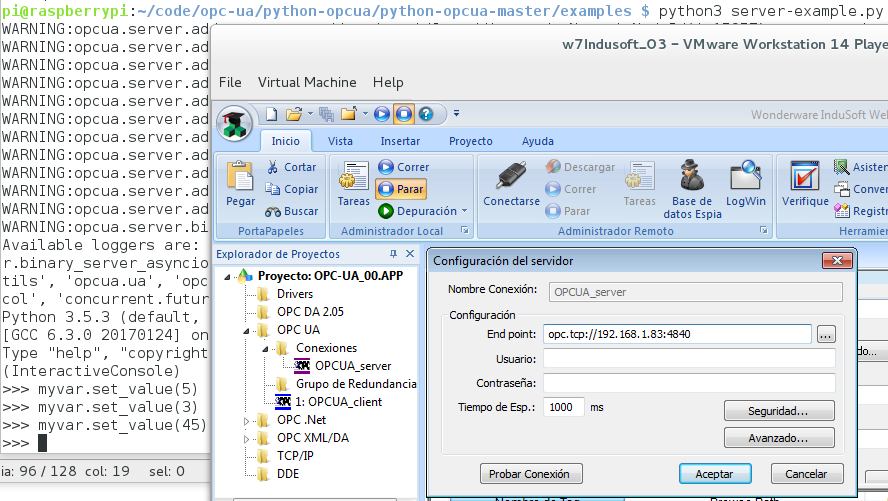The image size is (888, 501).
Task: Copy selection with Copiar
Action: tap(292, 189)
